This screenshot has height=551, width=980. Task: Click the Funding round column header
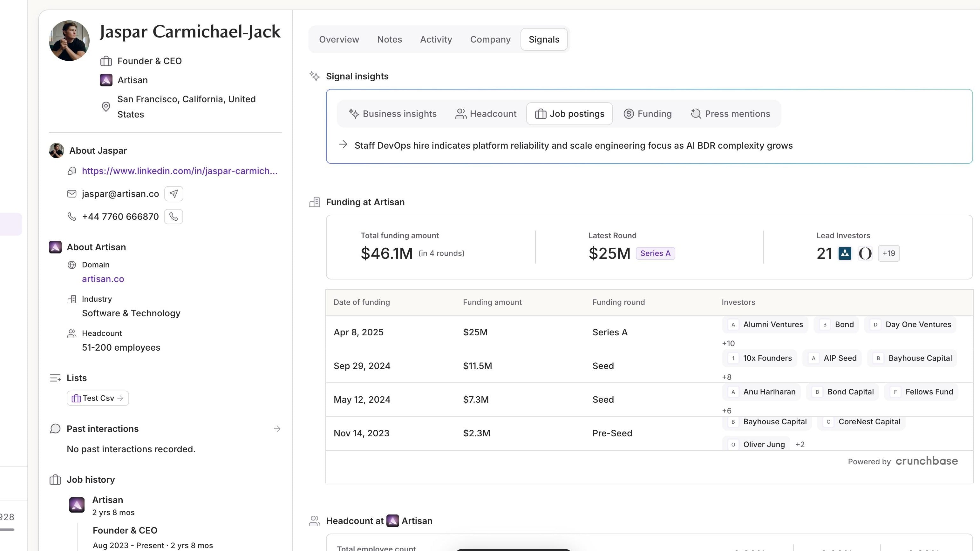click(619, 302)
